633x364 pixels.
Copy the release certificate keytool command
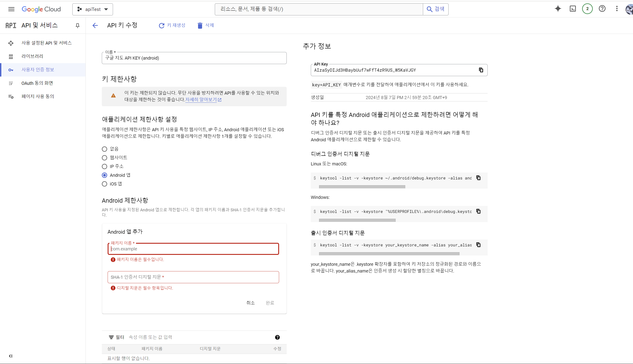(478, 245)
